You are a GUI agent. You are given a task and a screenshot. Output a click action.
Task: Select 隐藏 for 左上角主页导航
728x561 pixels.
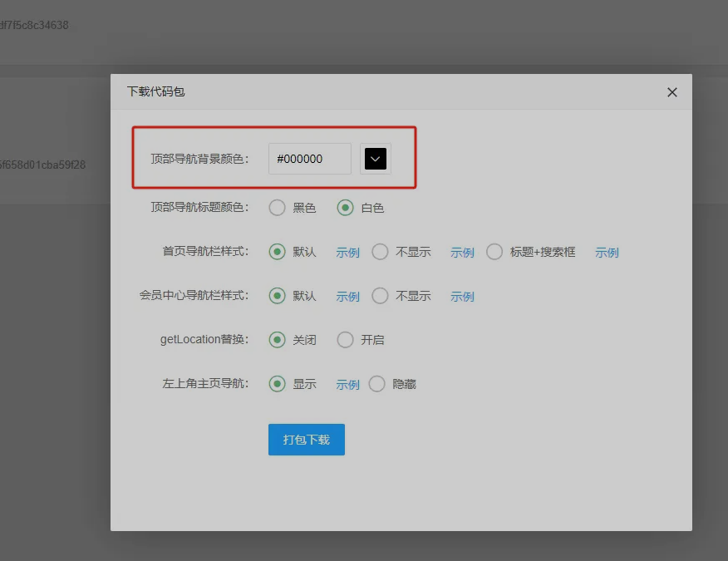pyautogui.click(x=377, y=384)
